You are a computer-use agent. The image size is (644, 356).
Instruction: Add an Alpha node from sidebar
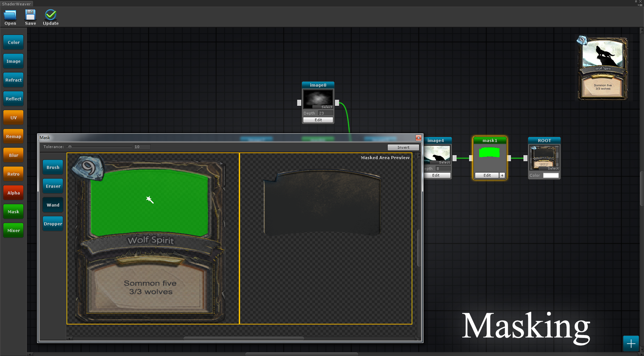13,193
